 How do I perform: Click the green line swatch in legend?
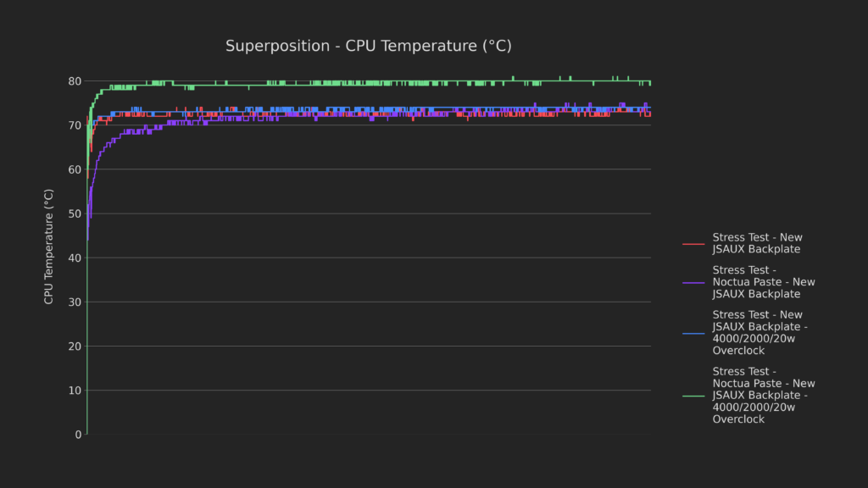pyautogui.click(x=693, y=396)
